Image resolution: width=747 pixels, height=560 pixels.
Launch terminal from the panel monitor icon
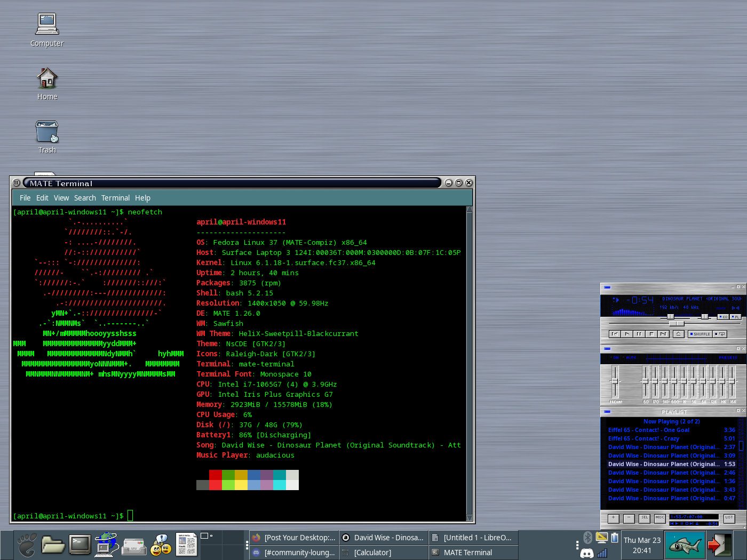pyautogui.click(x=80, y=545)
